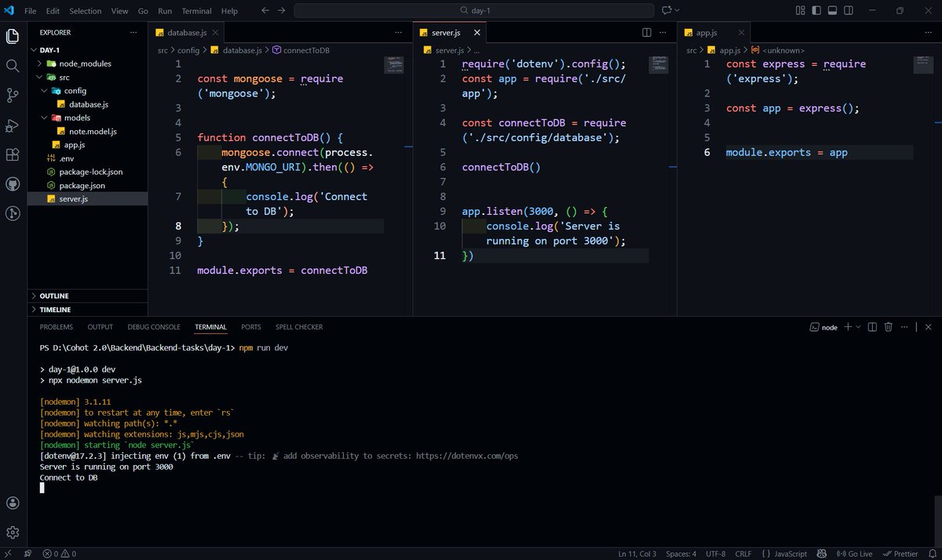Open the Git Graph icon in activity bar
This screenshot has height=560, width=942.
pyautogui.click(x=13, y=213)
